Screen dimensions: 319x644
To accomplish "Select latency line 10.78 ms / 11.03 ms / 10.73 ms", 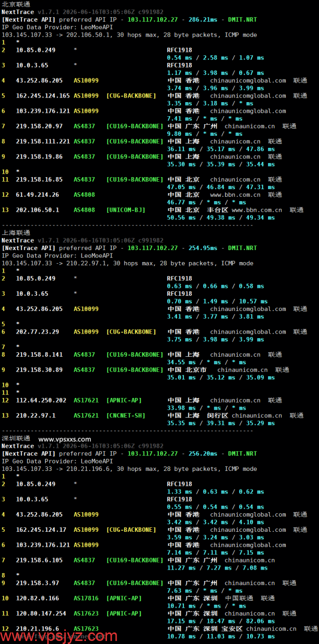I will point(221,636).
